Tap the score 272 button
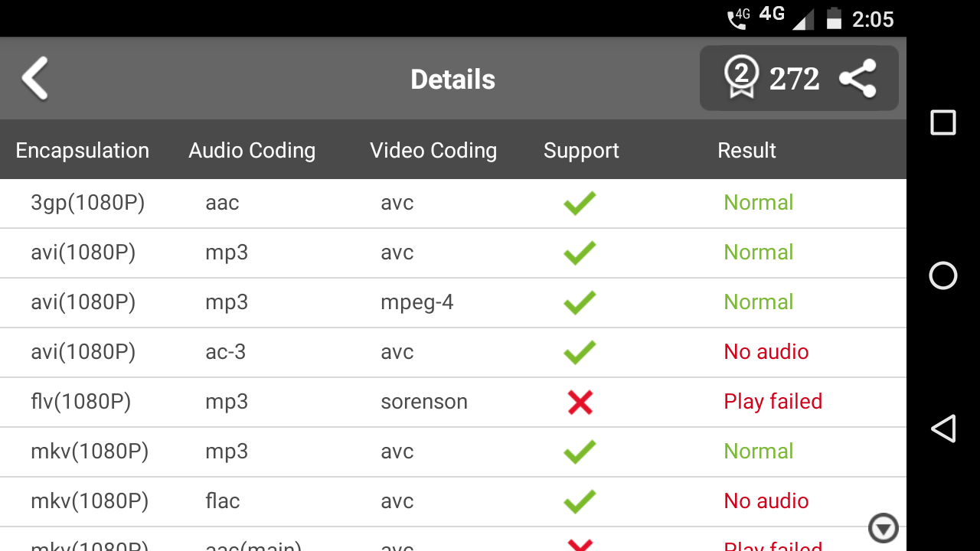The image size is (980, 551). tap(794, 79)
